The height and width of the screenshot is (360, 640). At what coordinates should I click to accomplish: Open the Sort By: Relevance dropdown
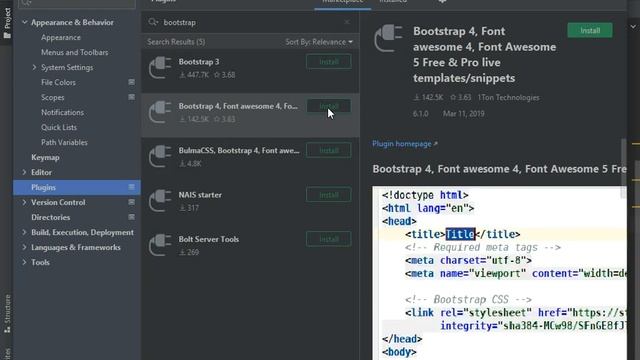tap(319, 42)
